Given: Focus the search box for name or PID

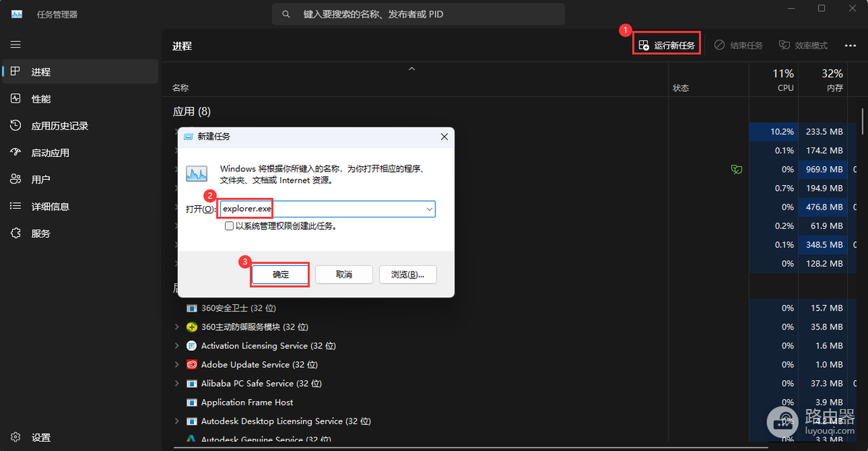Looking at the screenshot, I should point(418,14).
